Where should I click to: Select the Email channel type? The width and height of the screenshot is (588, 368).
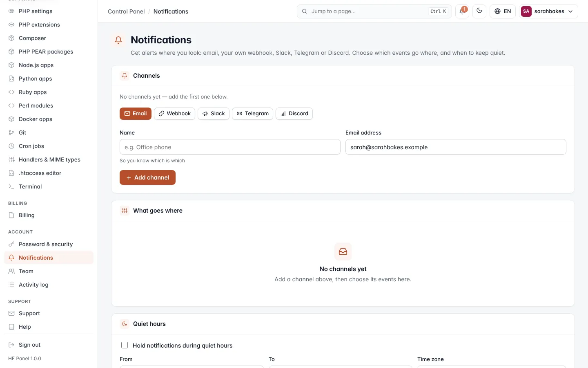(x=136, y=114)
